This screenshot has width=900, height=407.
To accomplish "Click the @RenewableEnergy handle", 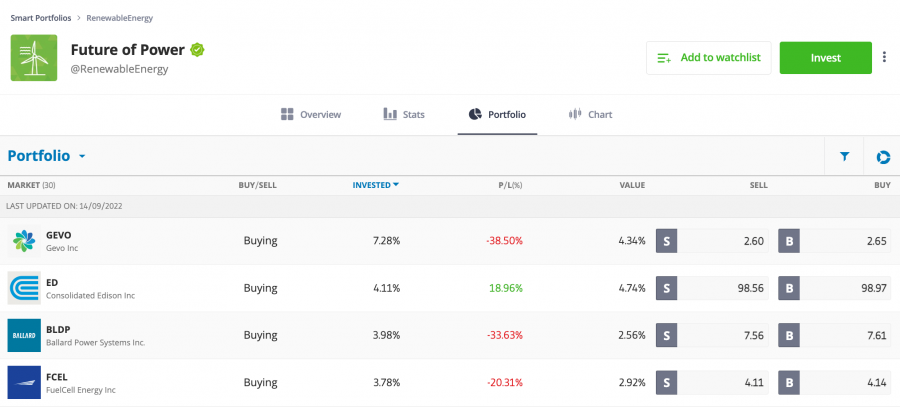I will coord(119,69).
